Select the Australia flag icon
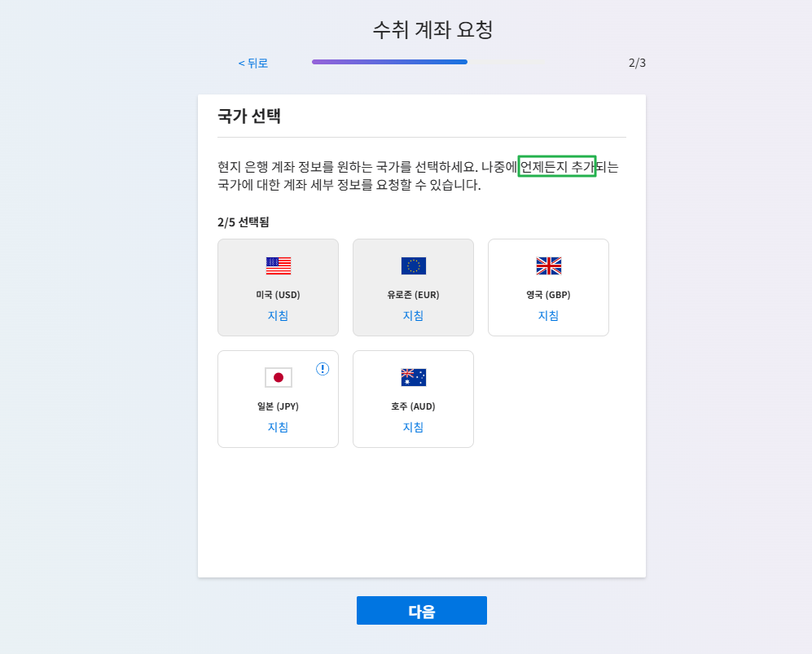Screen dimensions: 812x654 [x=413, y=376]
